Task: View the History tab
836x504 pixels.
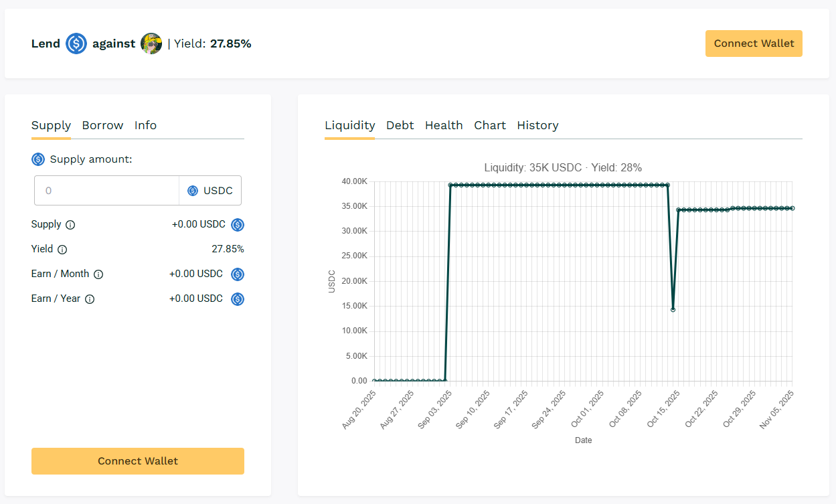Action: click(537, 125)
